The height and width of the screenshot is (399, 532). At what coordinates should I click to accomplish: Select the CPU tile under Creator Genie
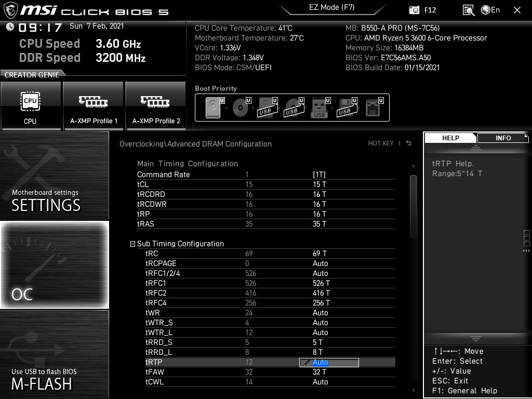[x=31, y=105]
